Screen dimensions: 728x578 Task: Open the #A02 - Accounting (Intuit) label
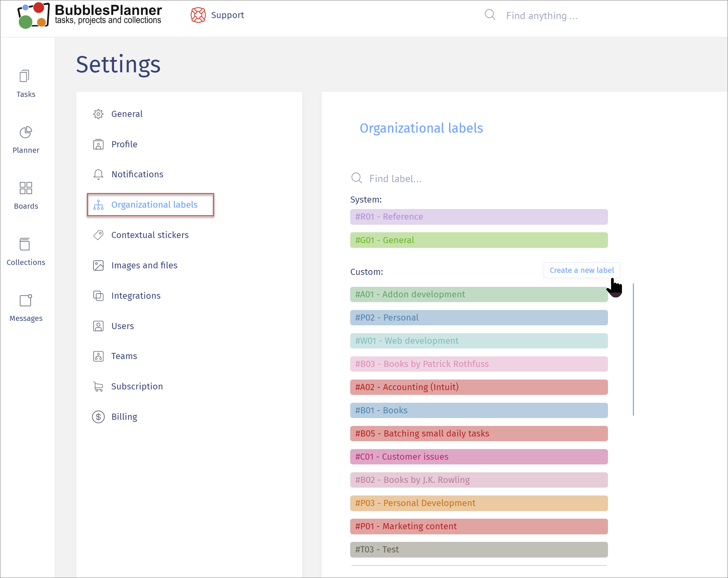tap(479, 387)
